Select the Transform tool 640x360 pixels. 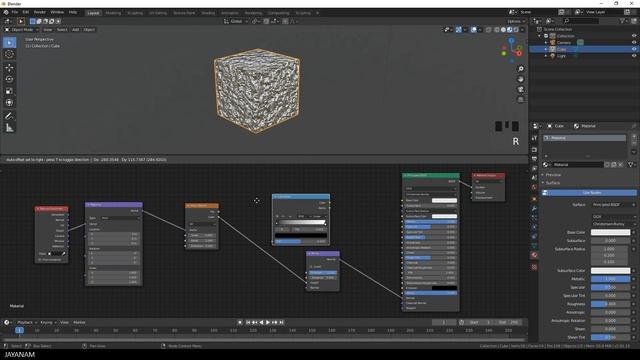(9, 102)
